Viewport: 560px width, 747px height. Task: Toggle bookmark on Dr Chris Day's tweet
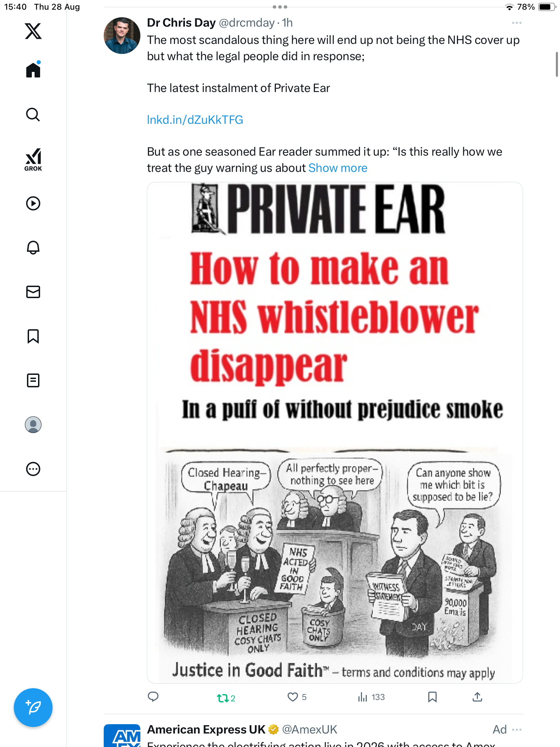tap(432, 697)
